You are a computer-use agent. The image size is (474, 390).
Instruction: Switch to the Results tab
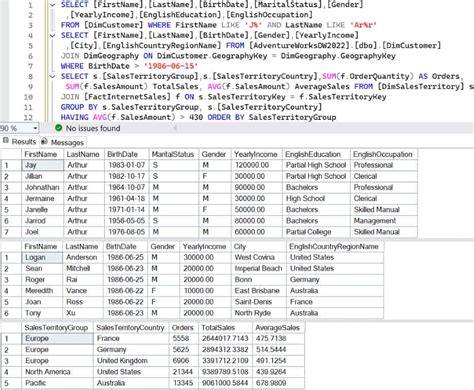[19, 142]
